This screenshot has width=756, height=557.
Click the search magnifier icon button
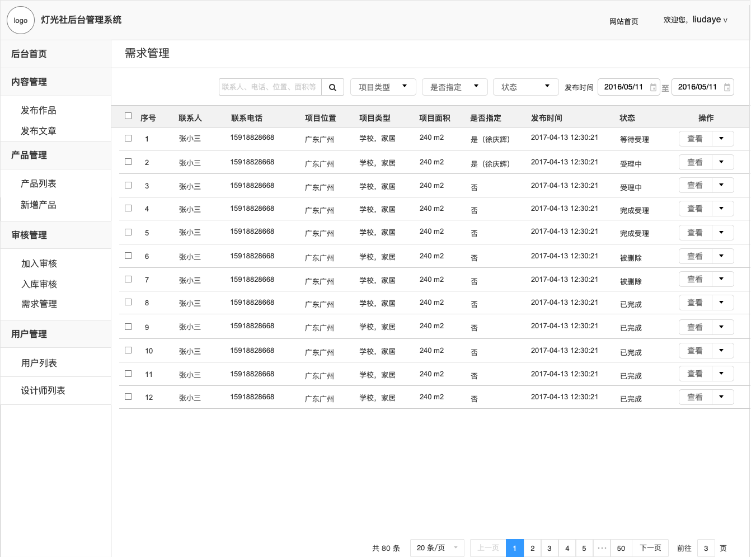[332, 87]
